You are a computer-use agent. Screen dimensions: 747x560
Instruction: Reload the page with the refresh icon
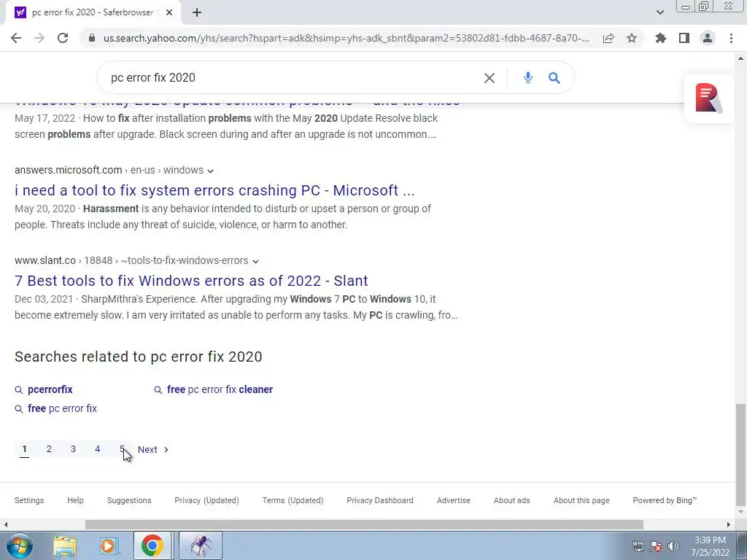pos(63,38)
